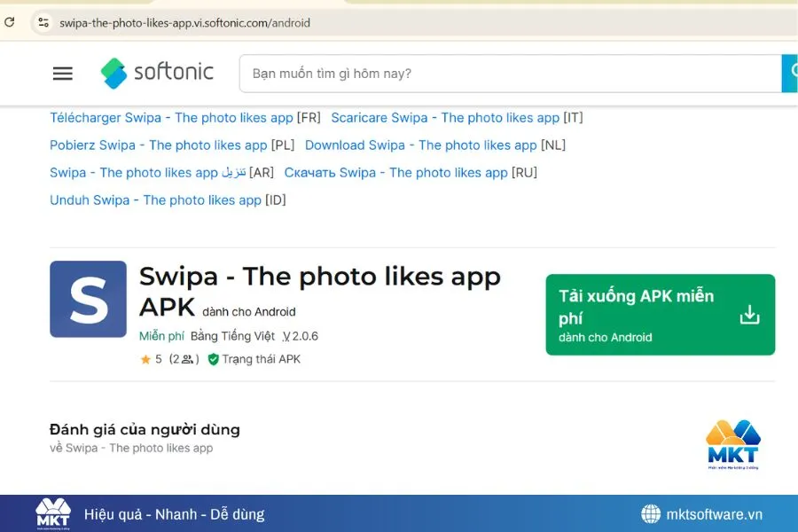798x532 pixels.
Task: Click the download arrow icon on the green button
Action: click(x=750, y=314)
